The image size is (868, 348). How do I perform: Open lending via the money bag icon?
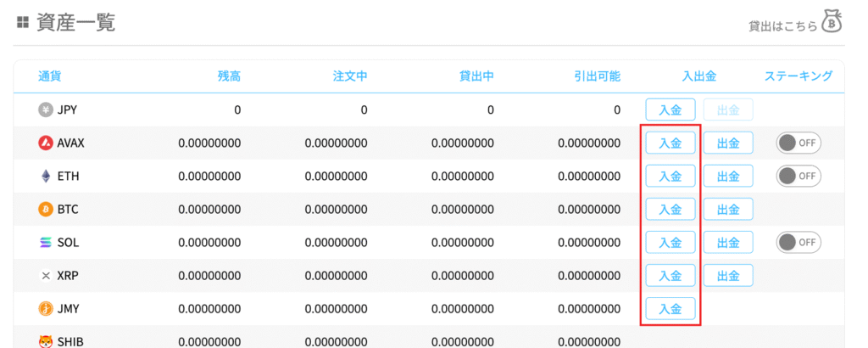[x=832, y=25]
